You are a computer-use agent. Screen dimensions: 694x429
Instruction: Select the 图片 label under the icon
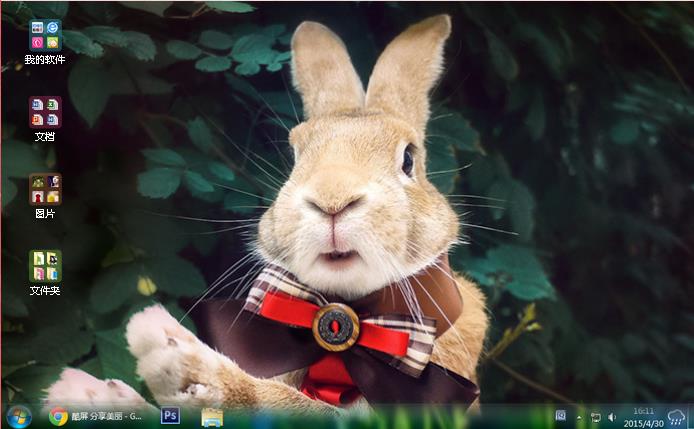click(45, 213)
